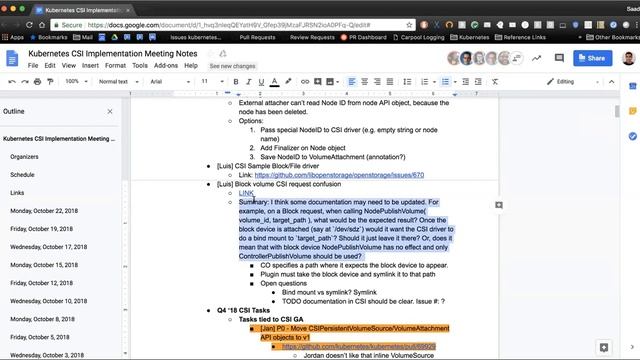Open the zoom level dropdown
This screenshot has width=640, height=360.
[x=76, y=82]
